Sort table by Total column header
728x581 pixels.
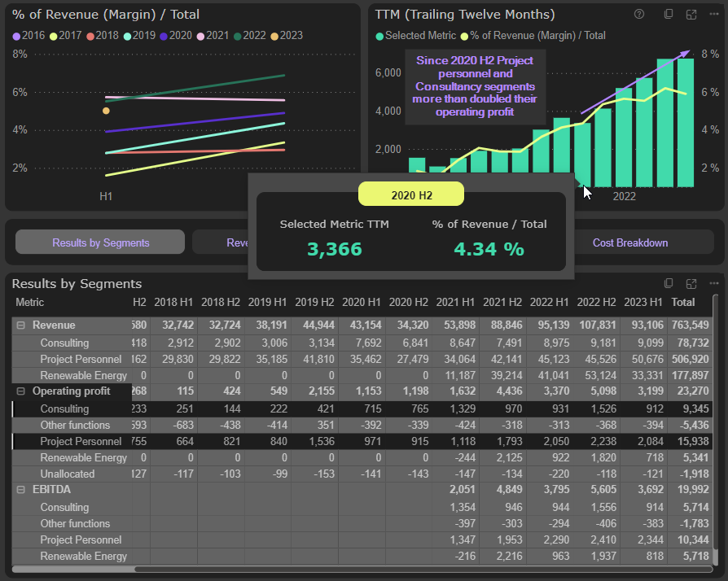click(682, 302)
